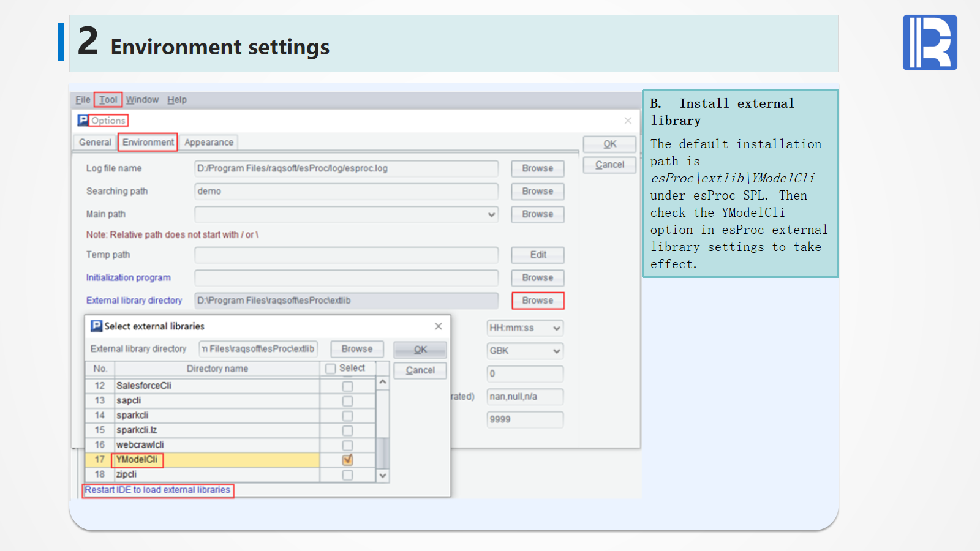Image resolution: width=980 pixels, height=551 pixels.
Task: Click the Searching path input field
Action: coord(346,192)
